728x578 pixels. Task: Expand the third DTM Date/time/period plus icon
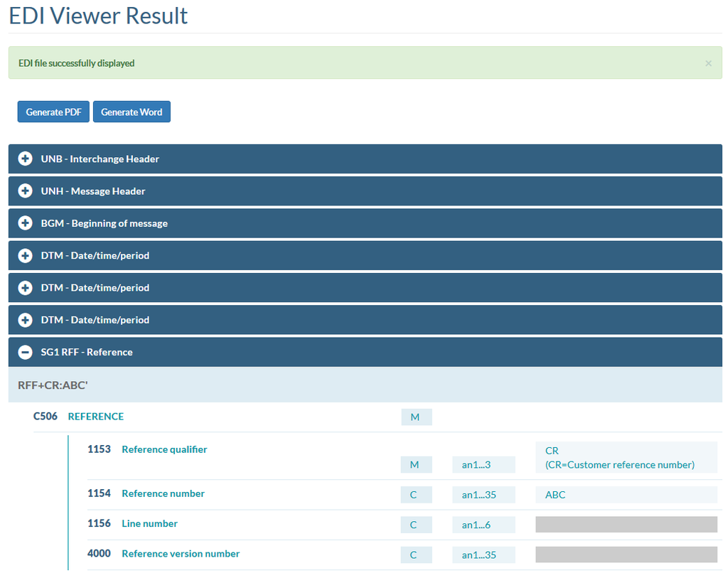click(x=25, y=320)
